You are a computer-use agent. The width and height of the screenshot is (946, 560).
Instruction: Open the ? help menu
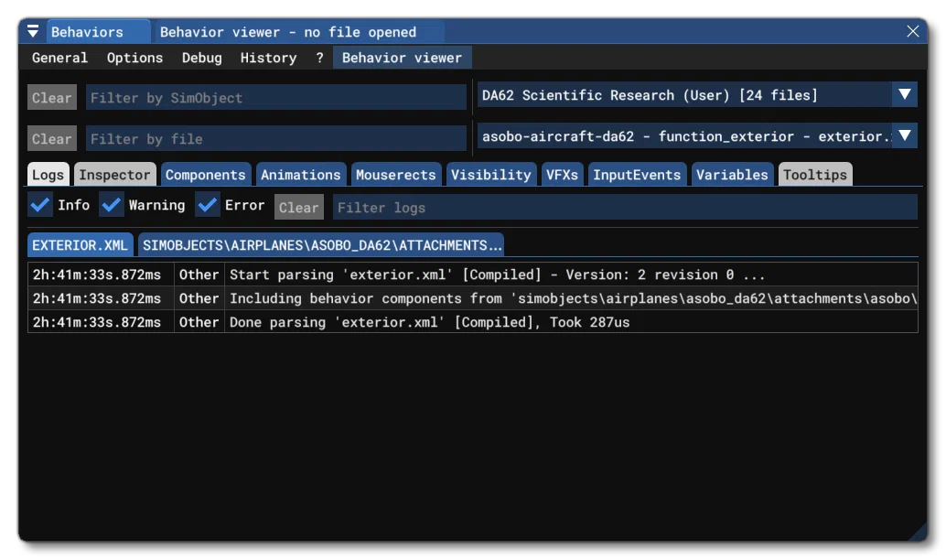tap(319, 58)
